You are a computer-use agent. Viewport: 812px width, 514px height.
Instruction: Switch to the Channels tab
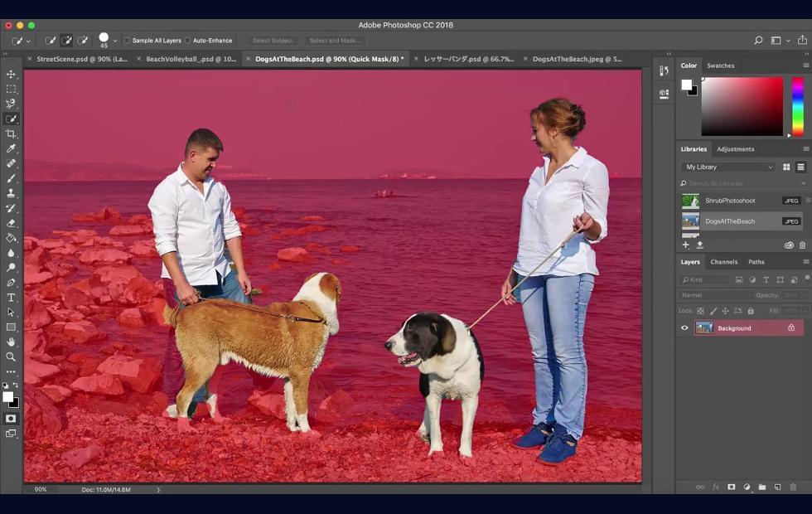coord(724,262)
